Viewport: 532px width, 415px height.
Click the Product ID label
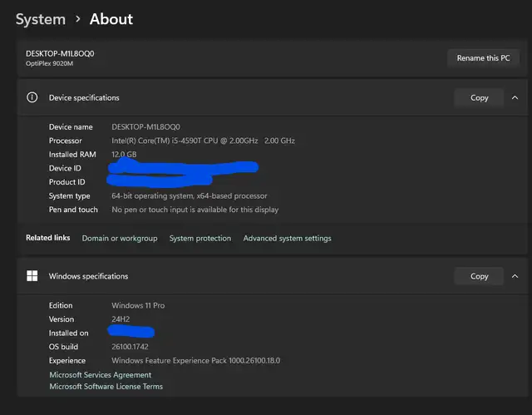click(67, 182)
